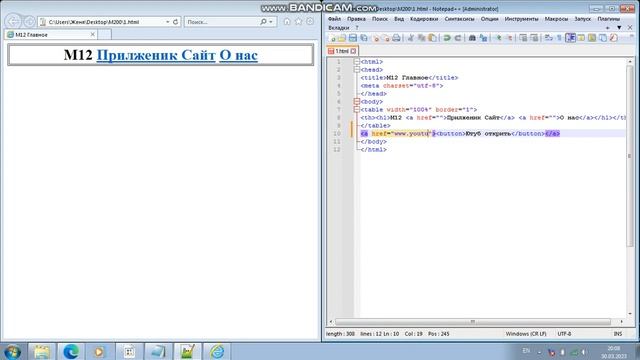Click the Save All toolbar icon
This screenshot has height=360, width=640.
[x=364, y=38]
